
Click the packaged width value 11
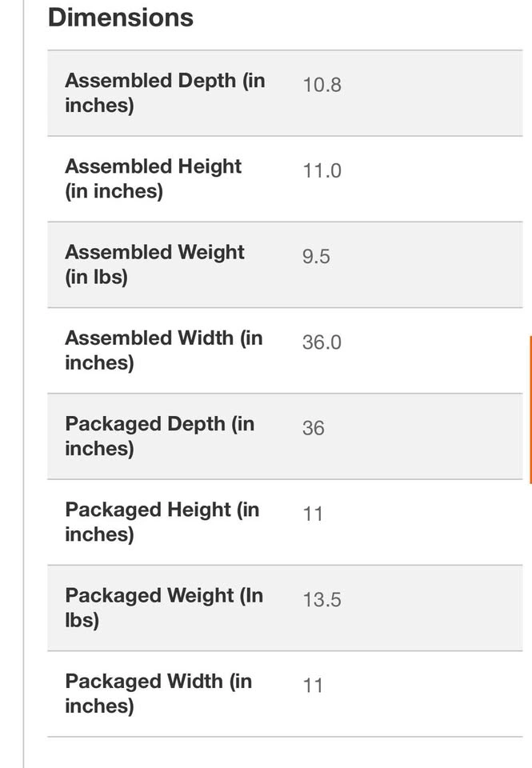313,686
